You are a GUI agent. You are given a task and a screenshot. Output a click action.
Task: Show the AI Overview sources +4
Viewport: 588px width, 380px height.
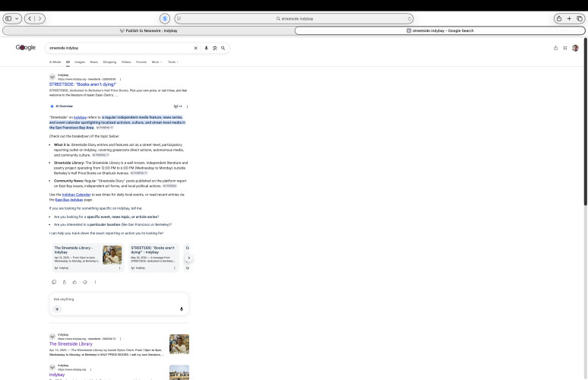pyautogui.click(x=178, y=106)
